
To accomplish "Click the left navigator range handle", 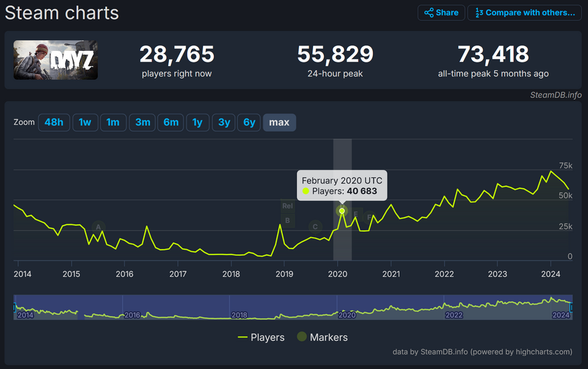I will (x=14, y=307).
